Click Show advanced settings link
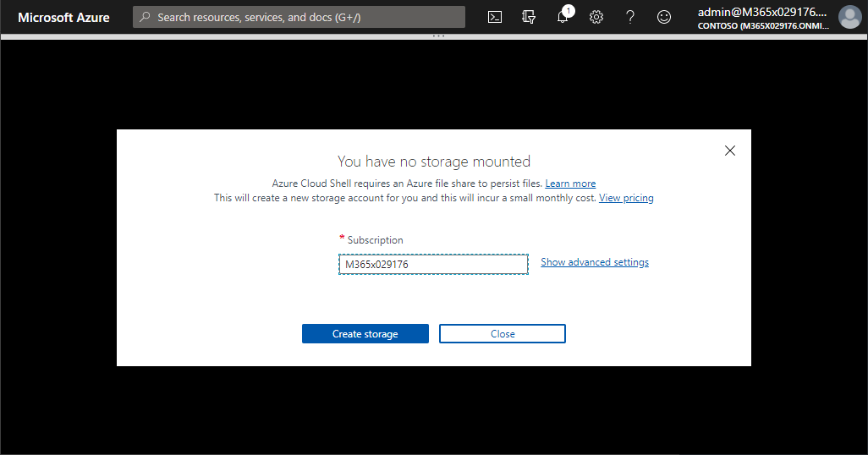This screenshot has width=868, height=455. point(595,262)
